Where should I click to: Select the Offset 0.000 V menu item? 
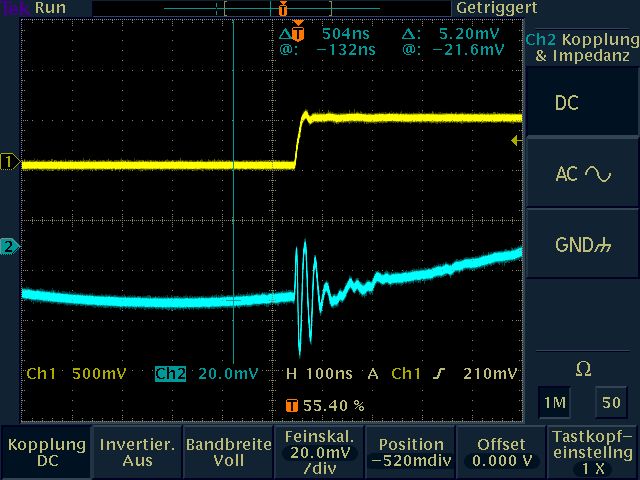click(501, 452)
